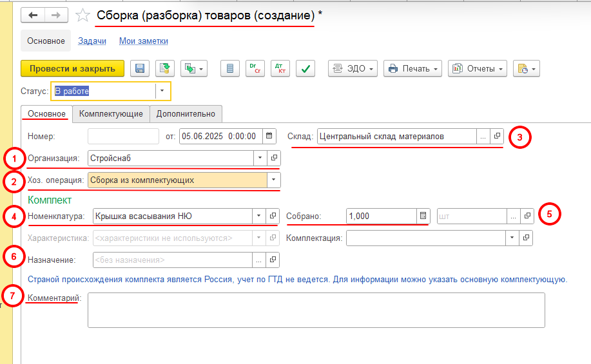Click the save document floppy disk icon
The width and height of the screenshot is (591, 364).
click(140, 69)
